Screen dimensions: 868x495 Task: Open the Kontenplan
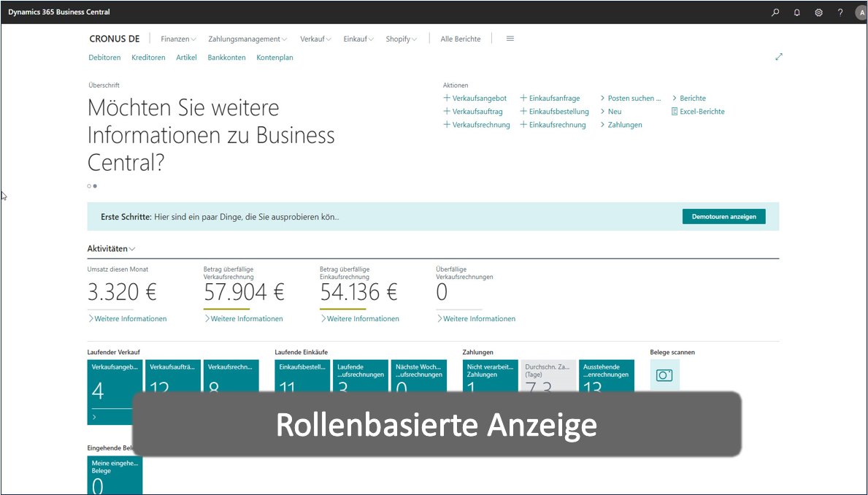[274, 58]
